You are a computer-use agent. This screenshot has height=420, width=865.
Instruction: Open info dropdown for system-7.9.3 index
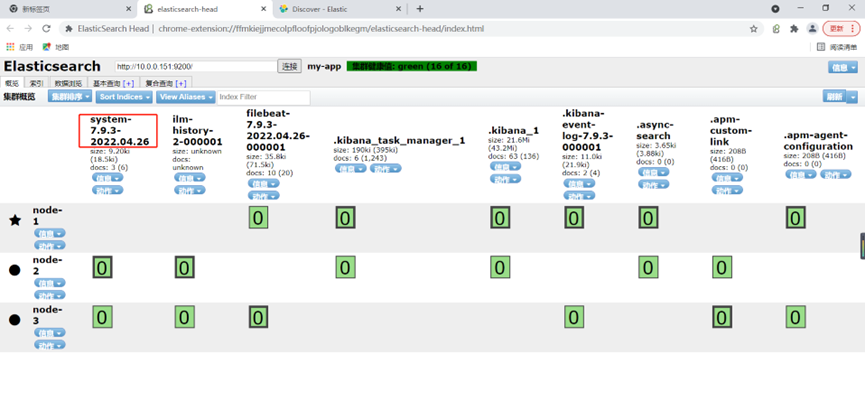click(x=108, y=178)
